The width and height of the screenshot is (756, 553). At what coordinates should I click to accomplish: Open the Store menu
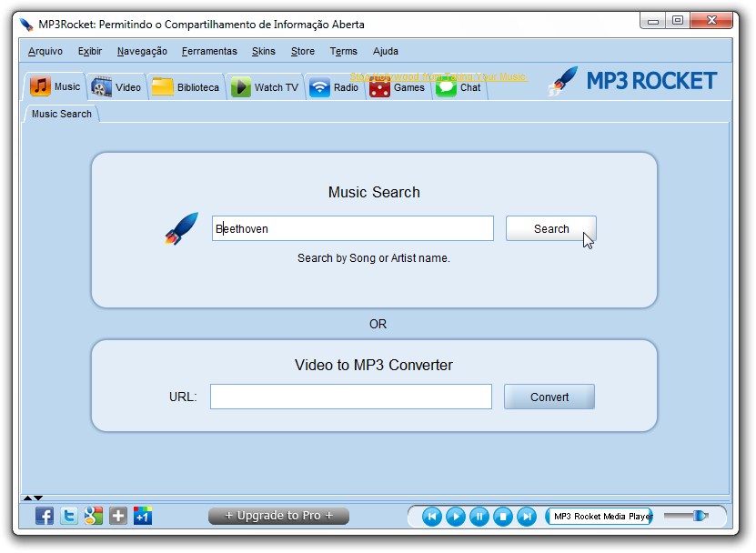point(303,51)
